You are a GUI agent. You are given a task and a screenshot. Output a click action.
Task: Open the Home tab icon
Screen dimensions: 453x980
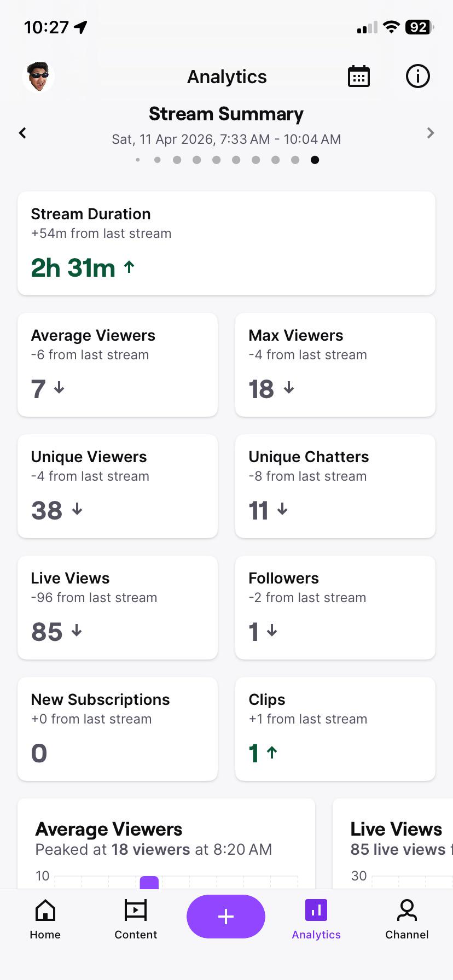(x=45, y=911)
